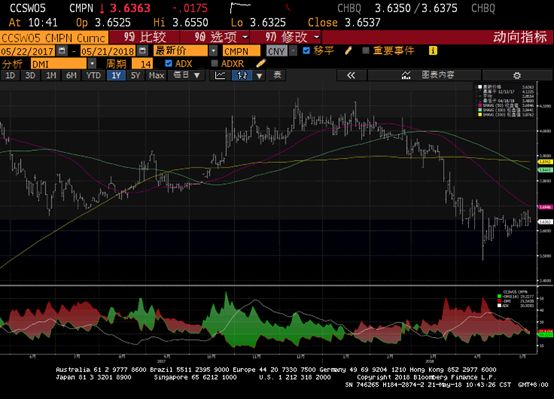This screenshot has height=399, width=554.
Task: Click the 图表内容 button
Action: click(x=428, y=75)
